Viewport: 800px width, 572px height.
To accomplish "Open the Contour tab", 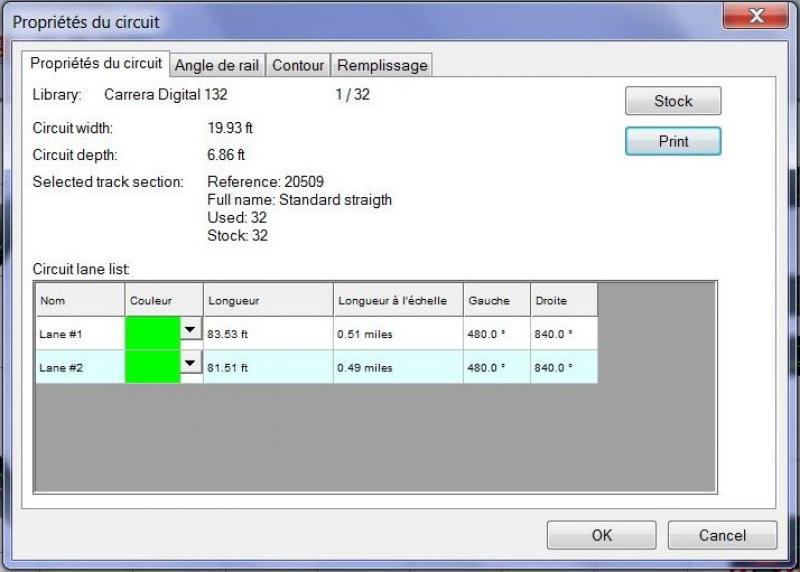I will (298, 66).
